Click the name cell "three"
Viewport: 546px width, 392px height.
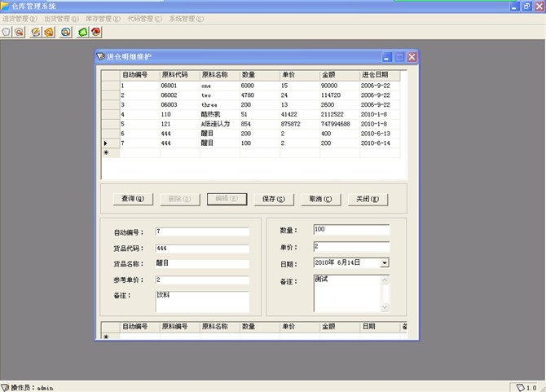pyautogui.click(x=220, y=105)
